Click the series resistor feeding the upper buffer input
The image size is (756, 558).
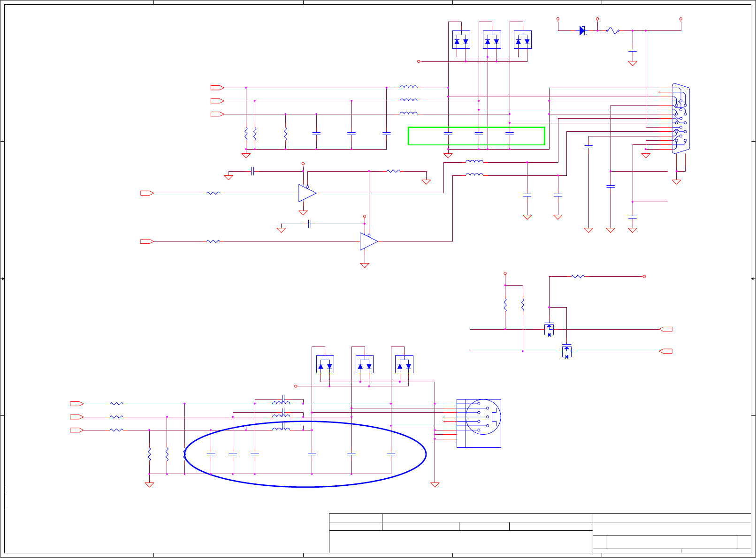point(213,193)
